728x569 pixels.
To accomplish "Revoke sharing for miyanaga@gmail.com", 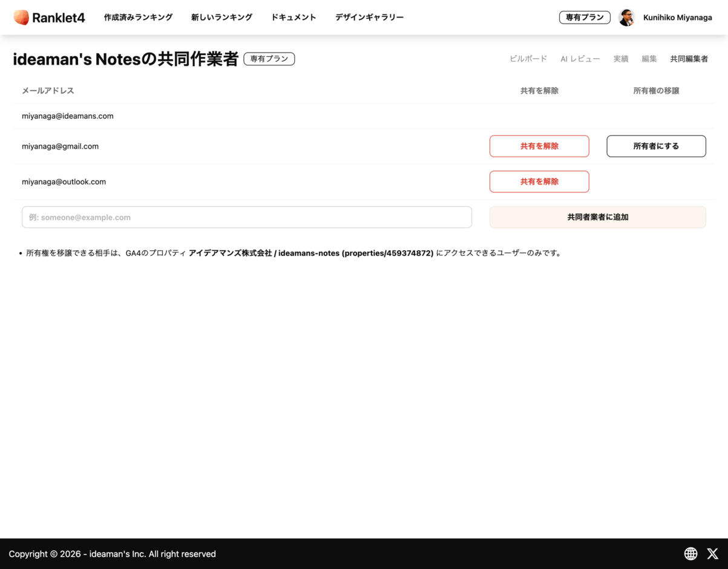I will 539,146.
